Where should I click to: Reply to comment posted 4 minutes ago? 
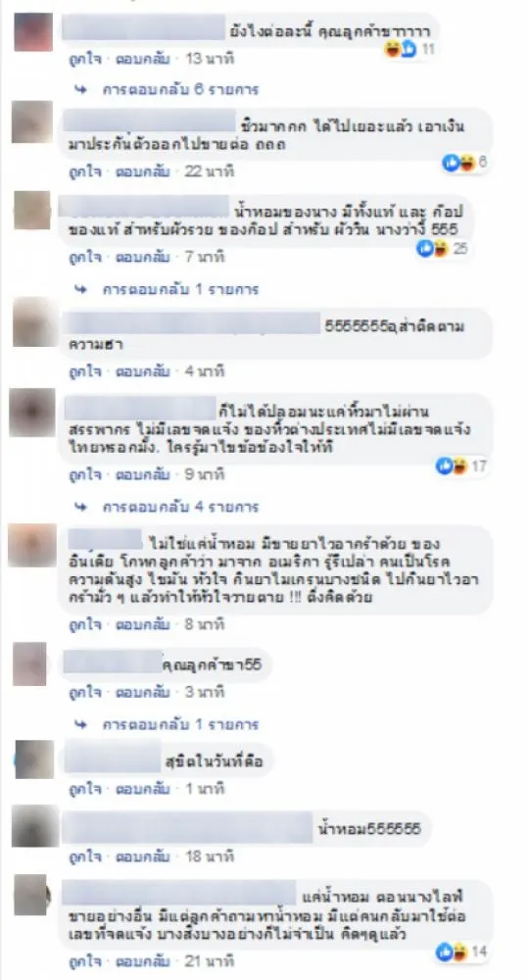pos(142,371)
